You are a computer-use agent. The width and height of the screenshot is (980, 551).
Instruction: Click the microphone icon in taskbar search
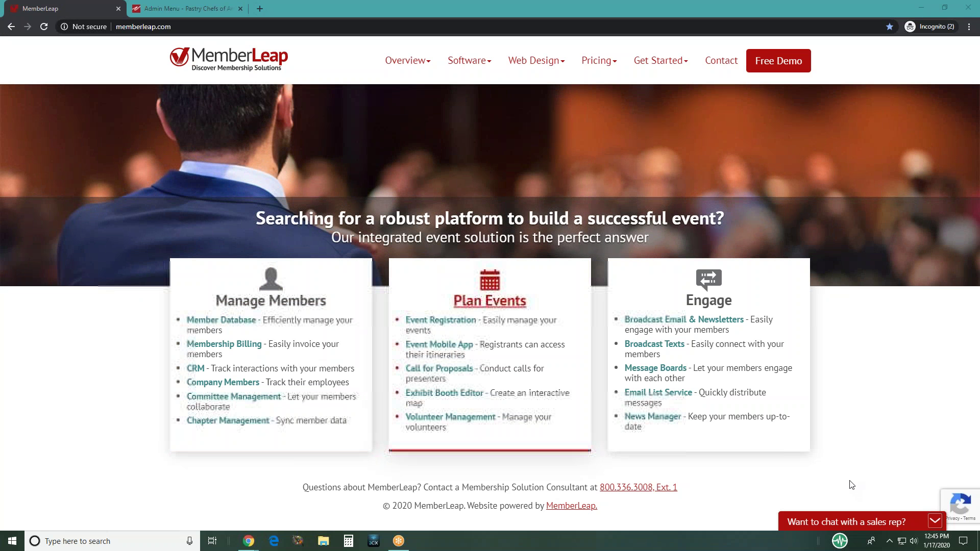189,541
